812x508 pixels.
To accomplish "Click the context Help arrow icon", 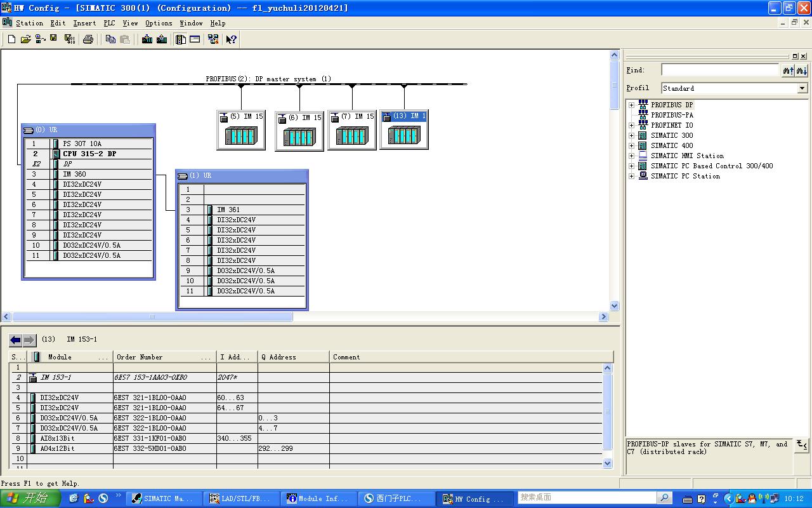I will click(232, 39).
